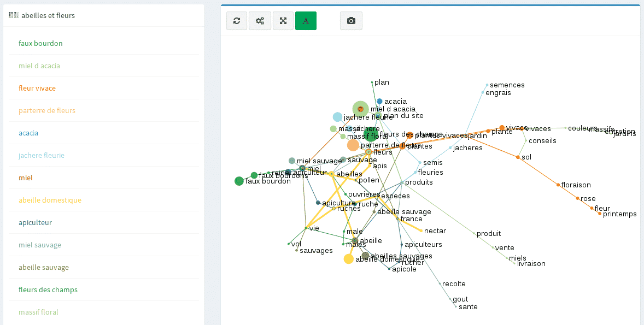Select 'miel d acacia' in the cluster list

(39, 66)
